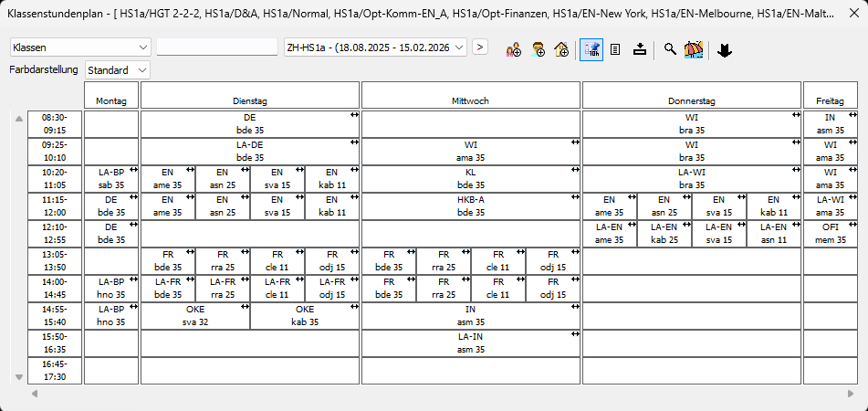Open the document list view icon

tap(615, 50)
